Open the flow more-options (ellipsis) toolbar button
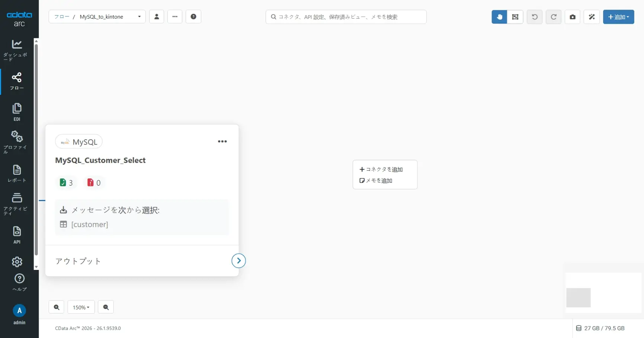Viewport: 644px width, 338px height. [175, 17]
